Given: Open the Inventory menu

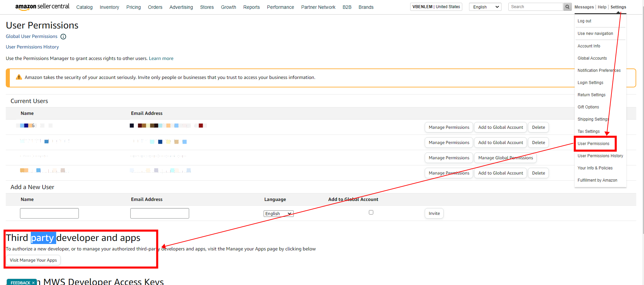Looking at the screenshot, I should [109, 7].
